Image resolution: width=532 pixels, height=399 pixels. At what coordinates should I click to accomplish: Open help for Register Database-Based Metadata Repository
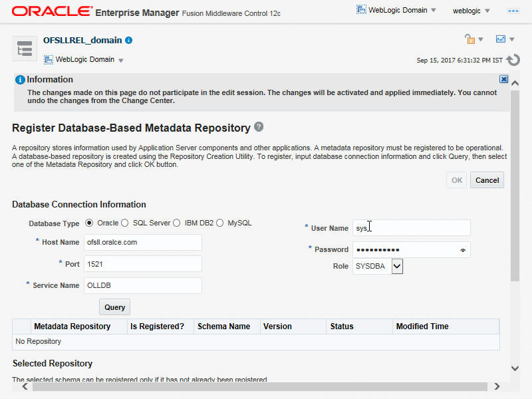click(x=259, y=126)
